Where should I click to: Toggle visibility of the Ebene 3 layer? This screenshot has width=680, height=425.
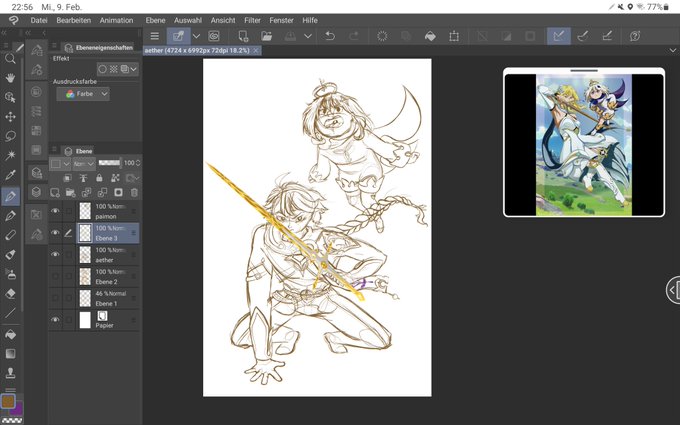pos(55,232)
